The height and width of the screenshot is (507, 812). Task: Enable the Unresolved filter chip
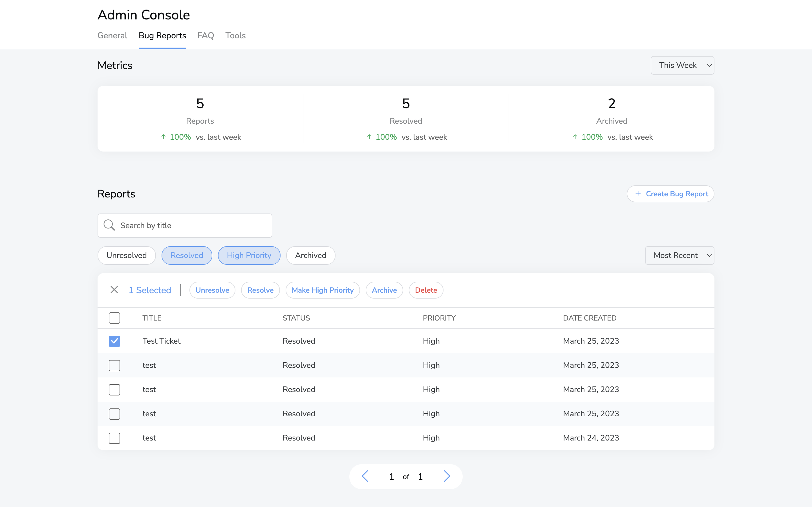tap(127, 255)
